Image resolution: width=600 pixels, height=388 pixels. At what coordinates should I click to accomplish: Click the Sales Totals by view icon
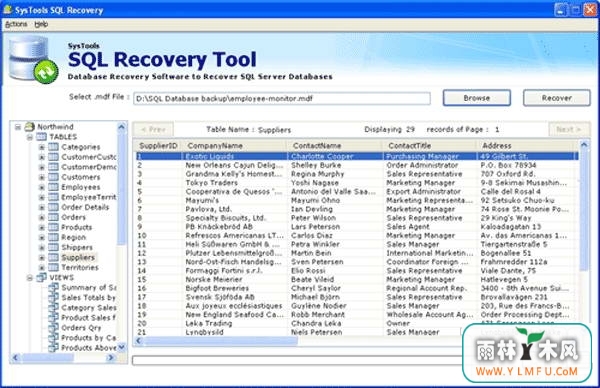[x=54, y=297]
